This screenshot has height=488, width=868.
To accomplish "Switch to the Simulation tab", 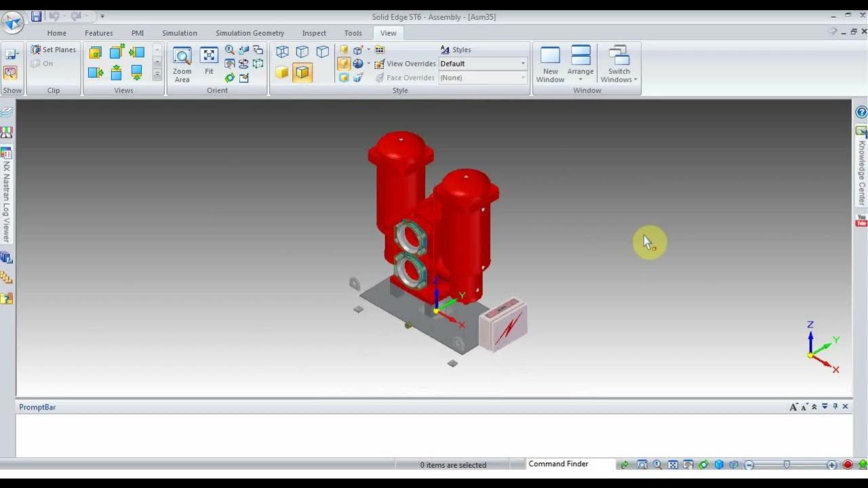I will click(180, 33).
